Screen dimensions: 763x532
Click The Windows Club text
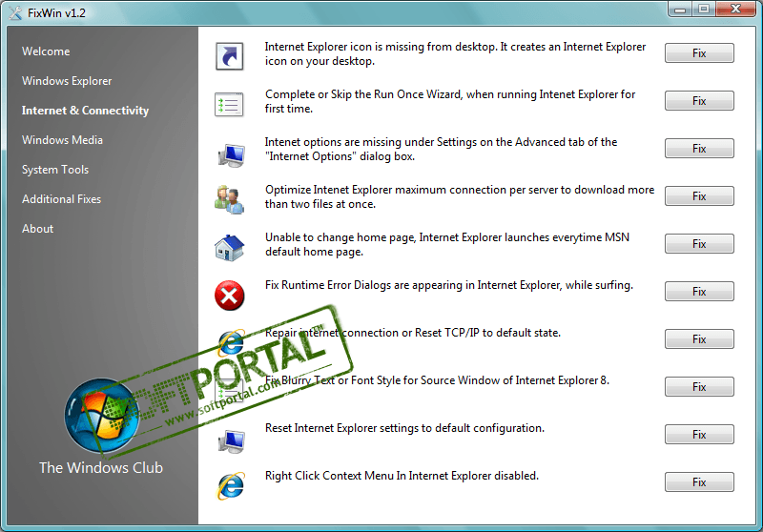[x=101, y=468]
